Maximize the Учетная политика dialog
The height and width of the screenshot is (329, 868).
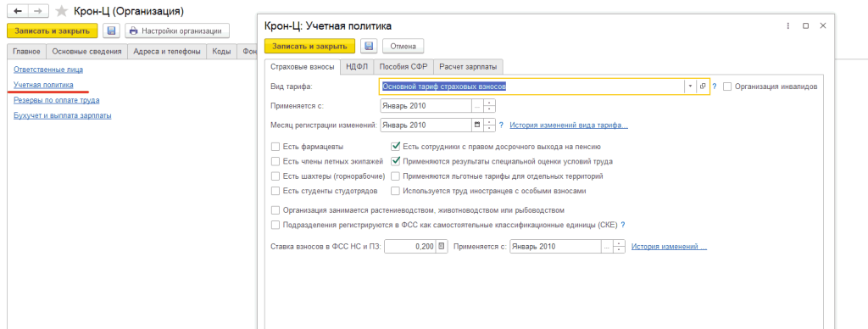(805, 26)
